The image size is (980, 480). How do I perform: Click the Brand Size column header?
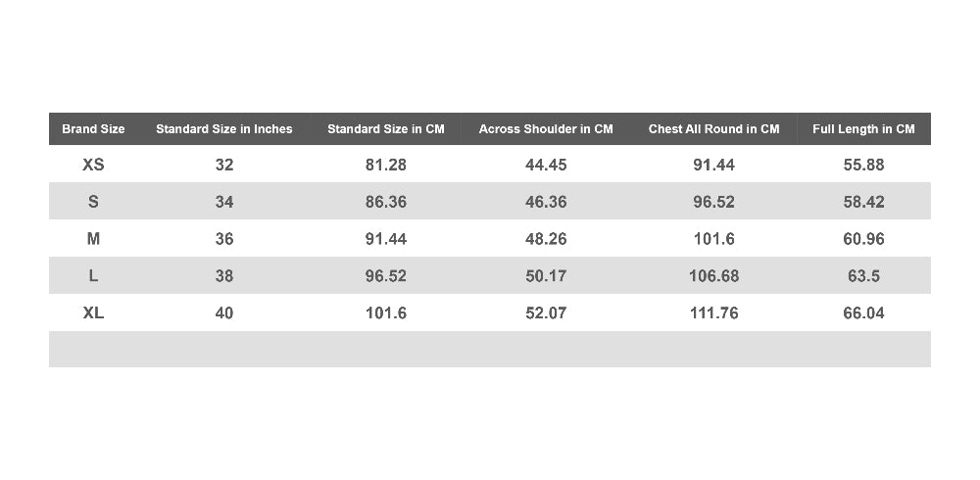pos(93,128)
